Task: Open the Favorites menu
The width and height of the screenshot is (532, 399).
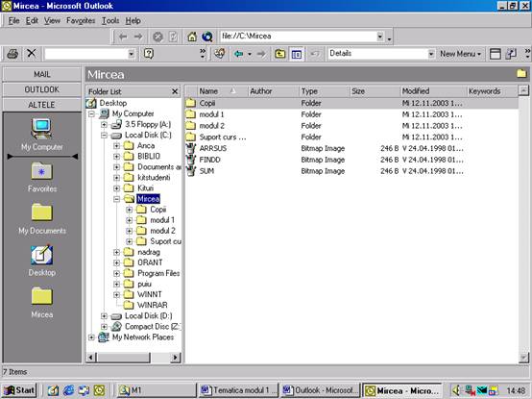Action: (x=81, y=21)
